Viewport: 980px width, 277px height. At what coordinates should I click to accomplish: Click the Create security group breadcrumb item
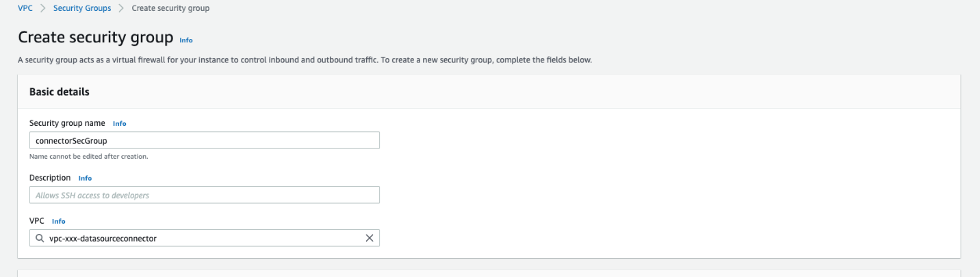tap(170, 8)
